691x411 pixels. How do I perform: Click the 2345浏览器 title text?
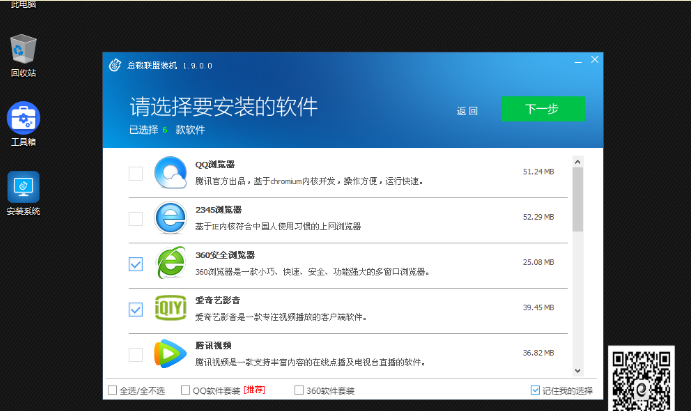click(x=219, y=210)
